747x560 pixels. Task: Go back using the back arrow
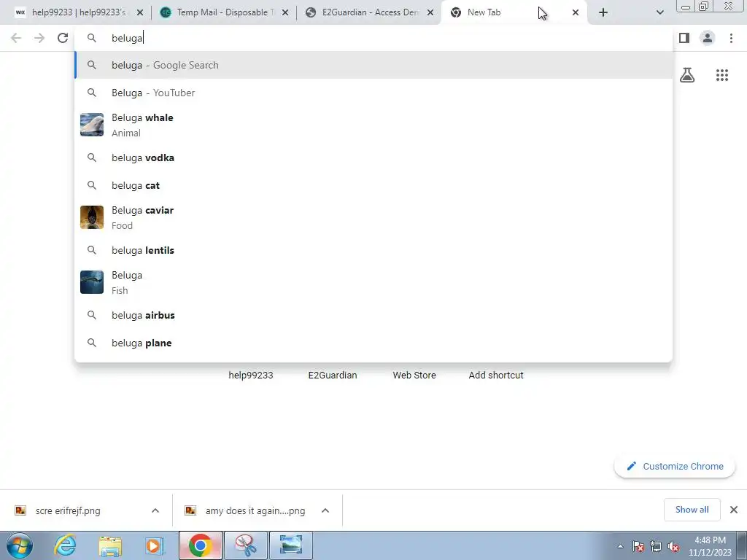tap(16, 38)
